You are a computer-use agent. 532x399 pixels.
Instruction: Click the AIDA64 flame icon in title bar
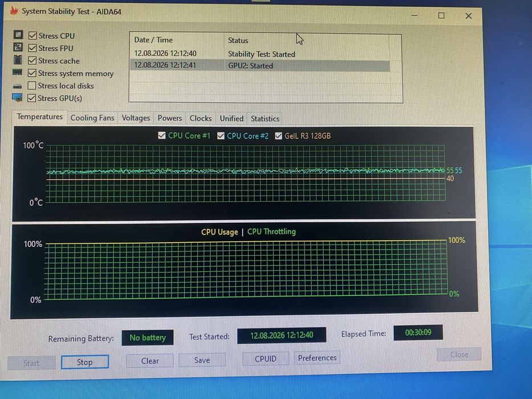pyautogui.click(x=14, y=11)
